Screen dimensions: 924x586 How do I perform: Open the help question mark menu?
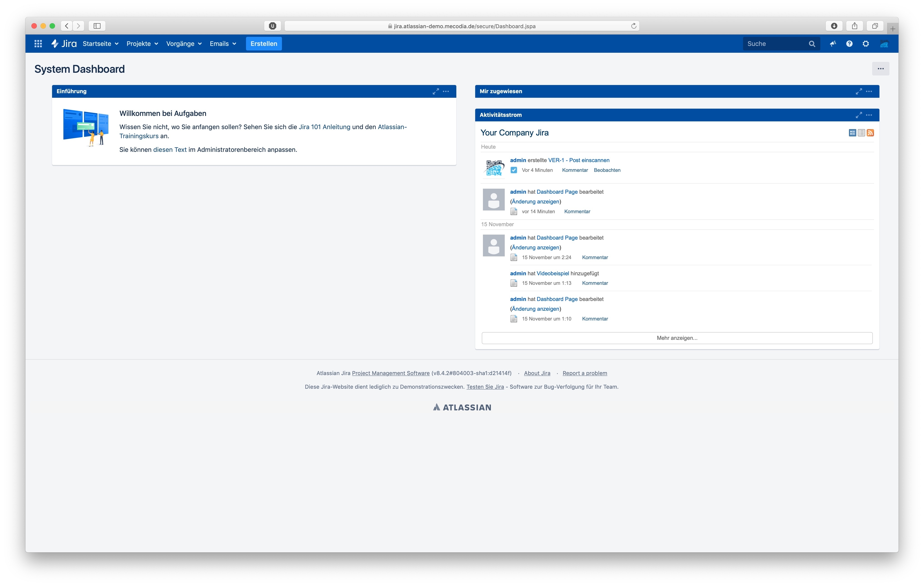click(x=849, y=44)
